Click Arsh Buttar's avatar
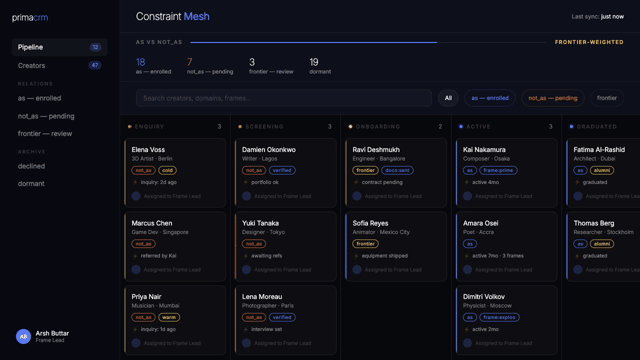 (23, 336)
